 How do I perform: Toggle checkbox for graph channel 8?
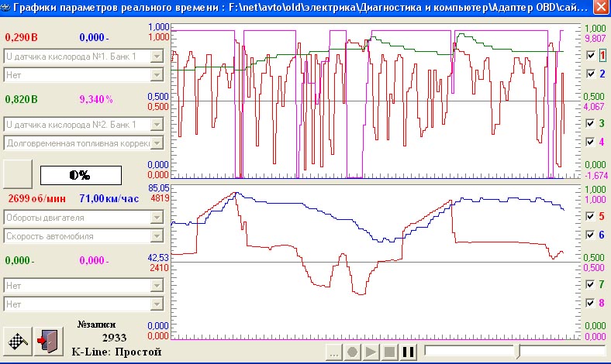[x=591, y=303]
